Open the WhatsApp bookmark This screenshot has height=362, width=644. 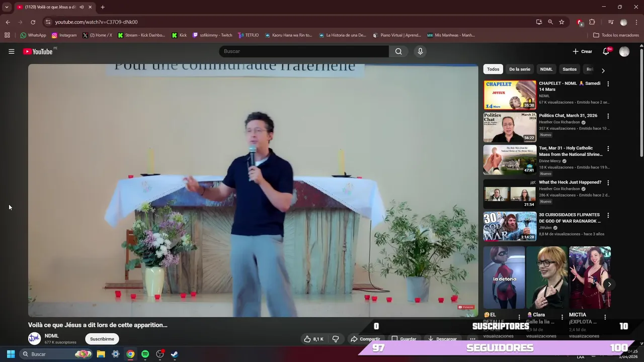(33, 35)
